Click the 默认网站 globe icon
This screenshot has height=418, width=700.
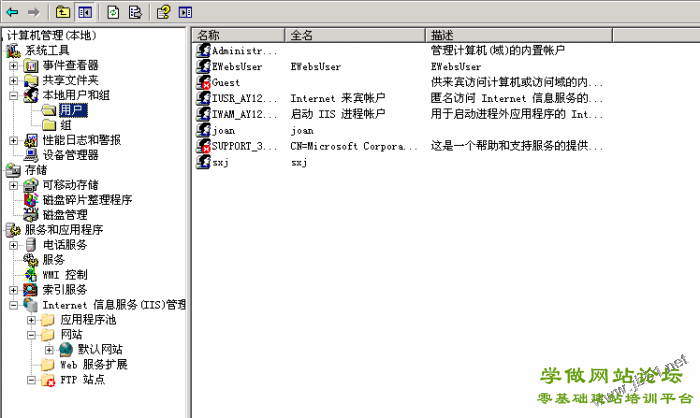66,350
